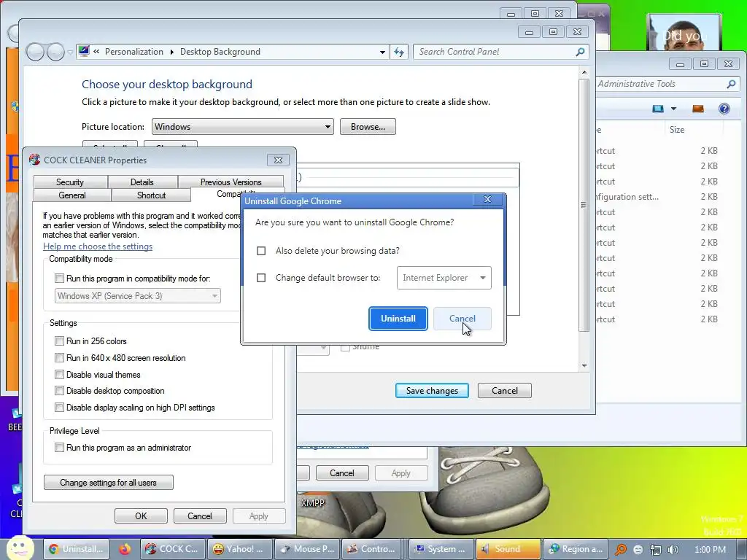Click the Back arrow in Personalization window
Viewport: 747px width, 560px height.
click(x=35, y=52)
